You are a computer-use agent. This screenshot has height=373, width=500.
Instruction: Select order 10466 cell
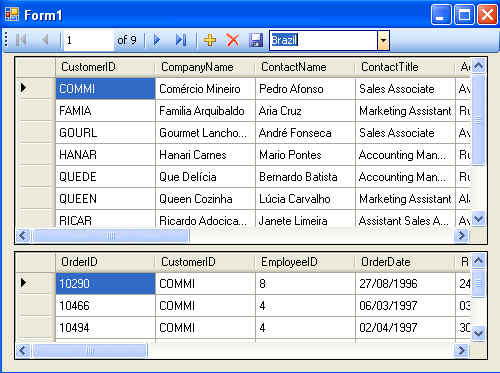click(105, 306)
